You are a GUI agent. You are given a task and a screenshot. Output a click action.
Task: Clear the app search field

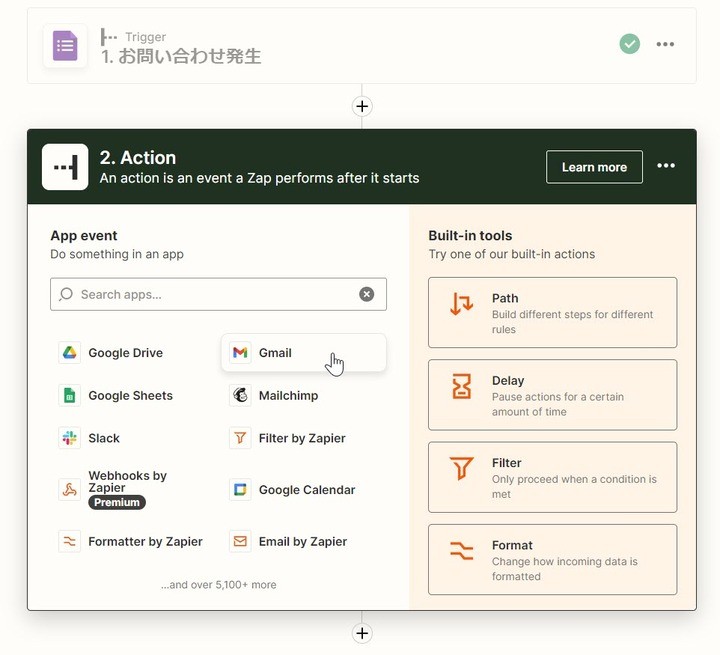coord(366,294)
